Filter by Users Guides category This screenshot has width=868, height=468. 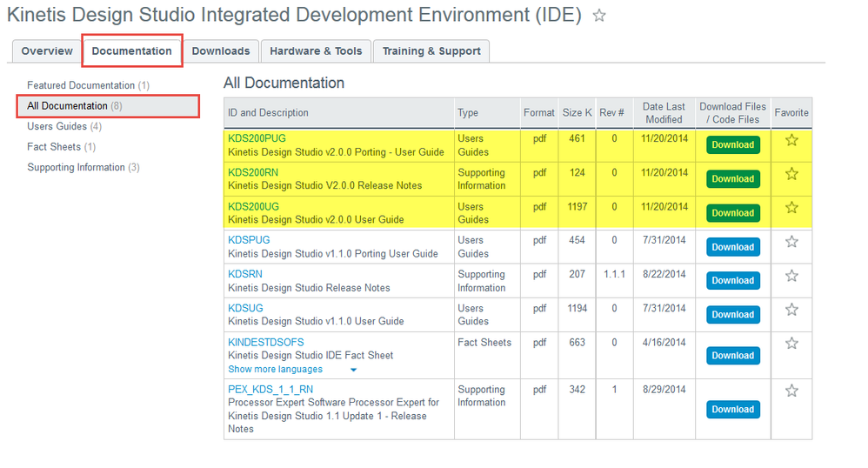click(x=57, y=126)
